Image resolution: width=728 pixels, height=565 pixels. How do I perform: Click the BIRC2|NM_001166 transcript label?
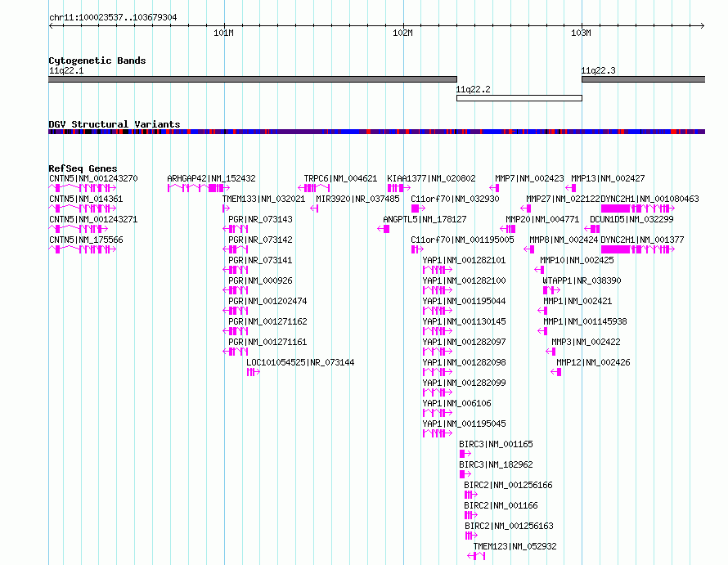coord(501,505)
